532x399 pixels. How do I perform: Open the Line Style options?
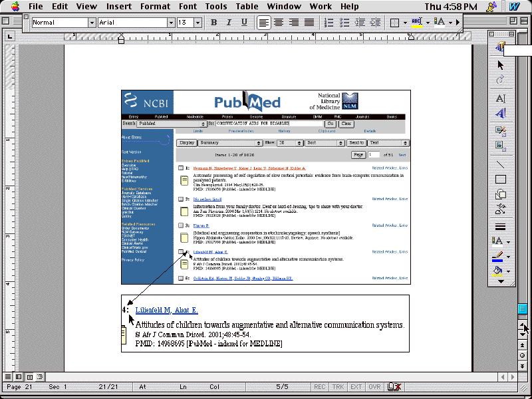coord(501,227)
